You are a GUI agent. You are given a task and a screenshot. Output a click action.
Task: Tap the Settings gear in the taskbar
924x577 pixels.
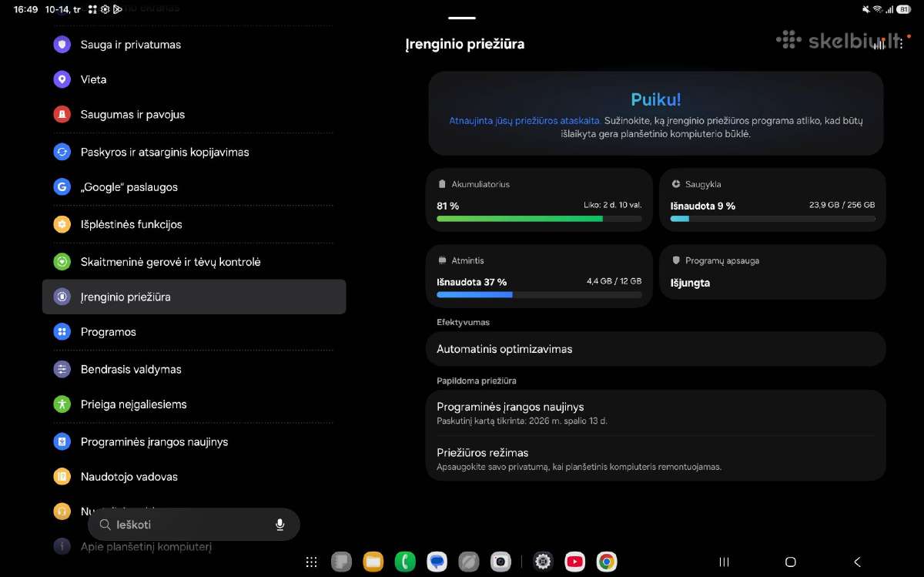(x=543, y=562)
